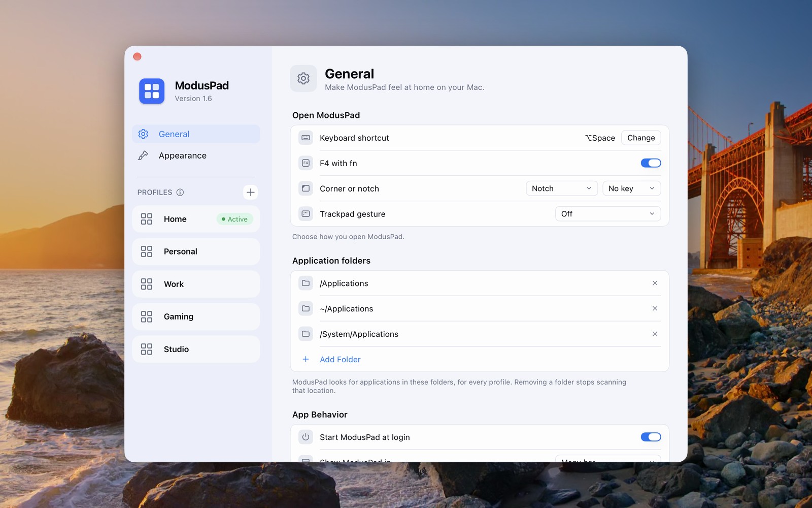Switch to the Appearance section
812x508 pixels.
196,155
